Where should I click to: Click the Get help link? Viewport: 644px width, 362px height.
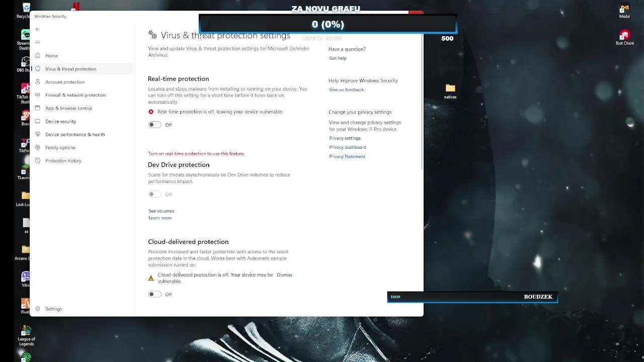tap(338, 58)
